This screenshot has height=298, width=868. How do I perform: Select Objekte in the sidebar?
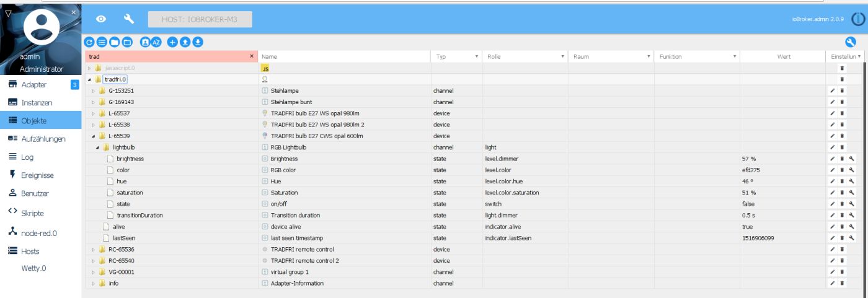pyautogui.click(x=40, y=120)
